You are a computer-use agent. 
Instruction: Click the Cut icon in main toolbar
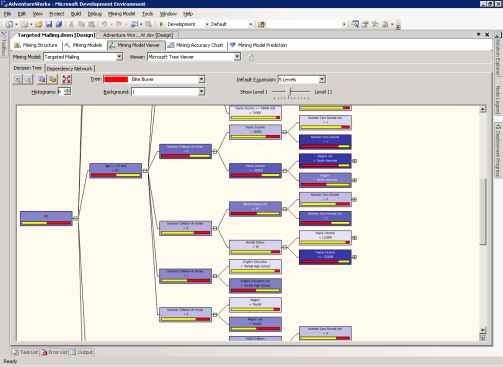71,24
